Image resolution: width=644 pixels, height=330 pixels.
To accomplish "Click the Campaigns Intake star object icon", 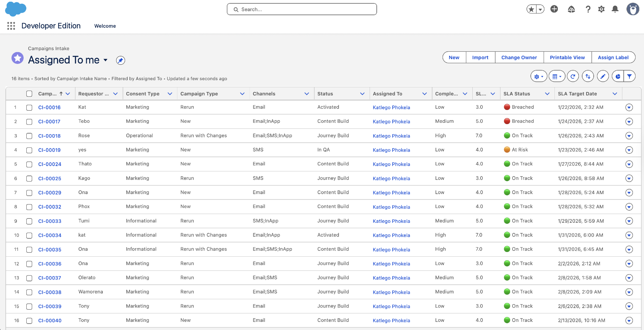I will pyautogui.click(x=18, y=58).
